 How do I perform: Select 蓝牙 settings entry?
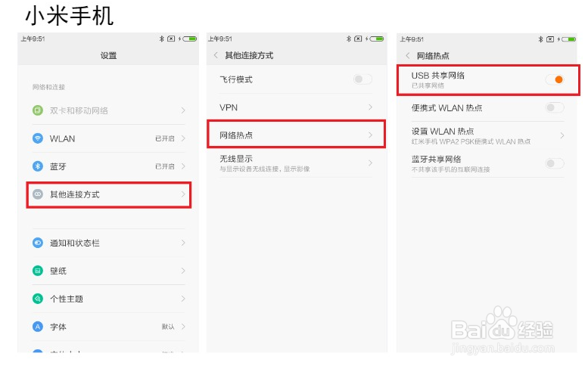coord(109,166)
